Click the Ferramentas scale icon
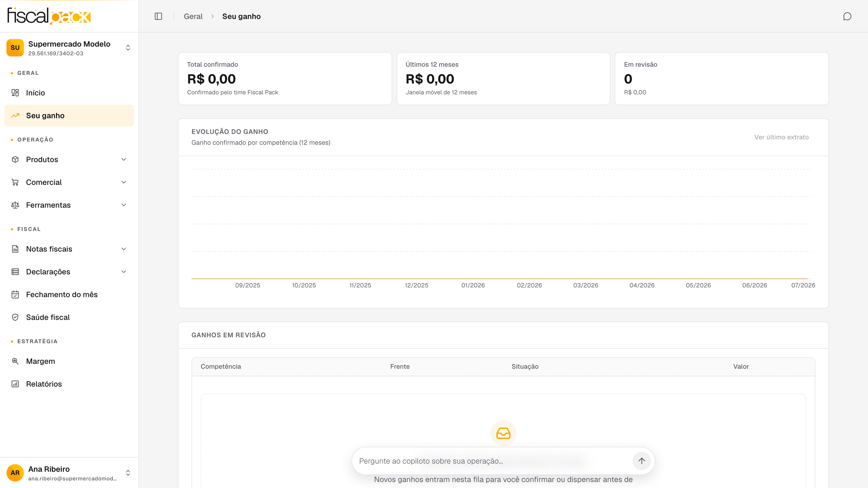 tap(15, 205)
